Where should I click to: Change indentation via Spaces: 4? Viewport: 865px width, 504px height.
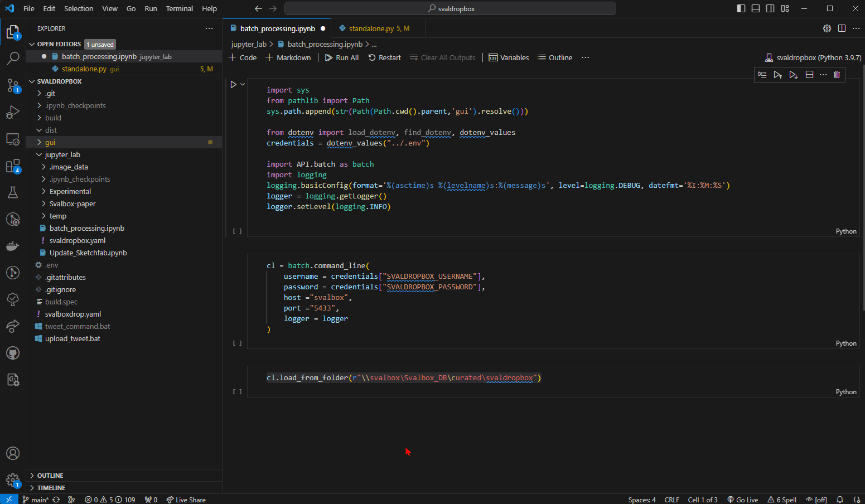(642, 500)
